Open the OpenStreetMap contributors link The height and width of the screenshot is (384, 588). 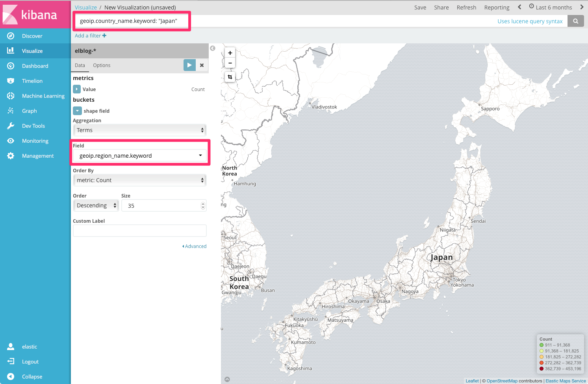coord(502,380)
